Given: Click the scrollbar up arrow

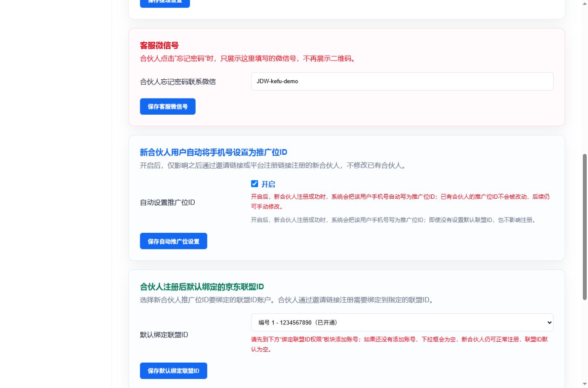Looking at the screenshot, I should 585,3.
